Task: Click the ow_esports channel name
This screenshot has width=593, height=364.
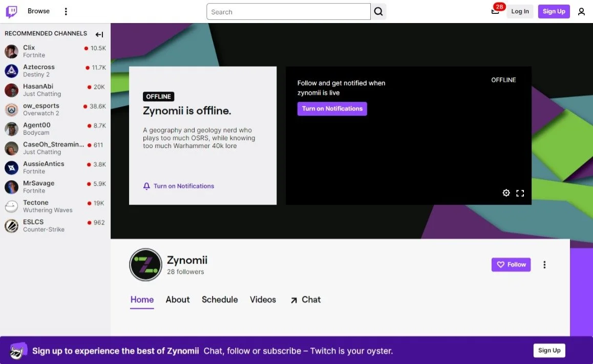Action: coord(41,106)
